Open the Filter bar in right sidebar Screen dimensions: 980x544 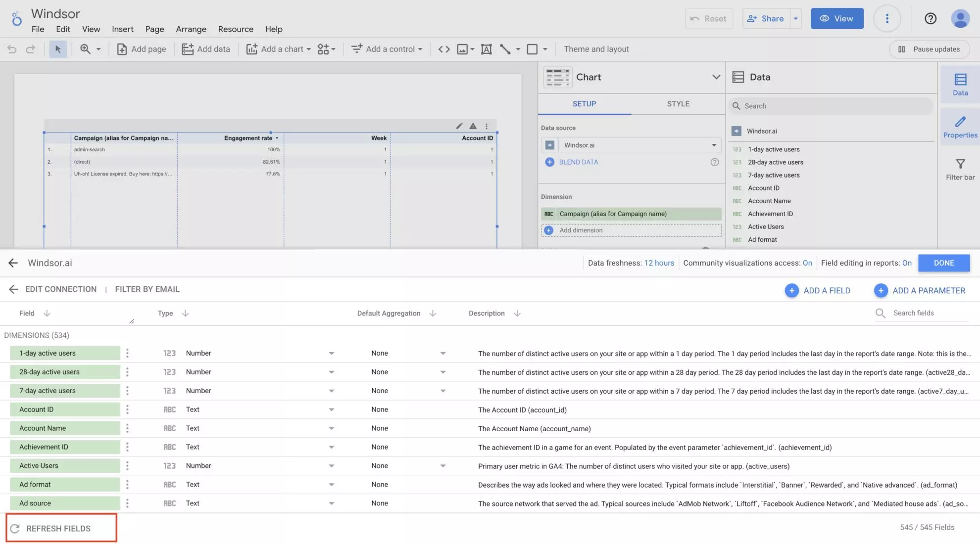coord(960,169)
